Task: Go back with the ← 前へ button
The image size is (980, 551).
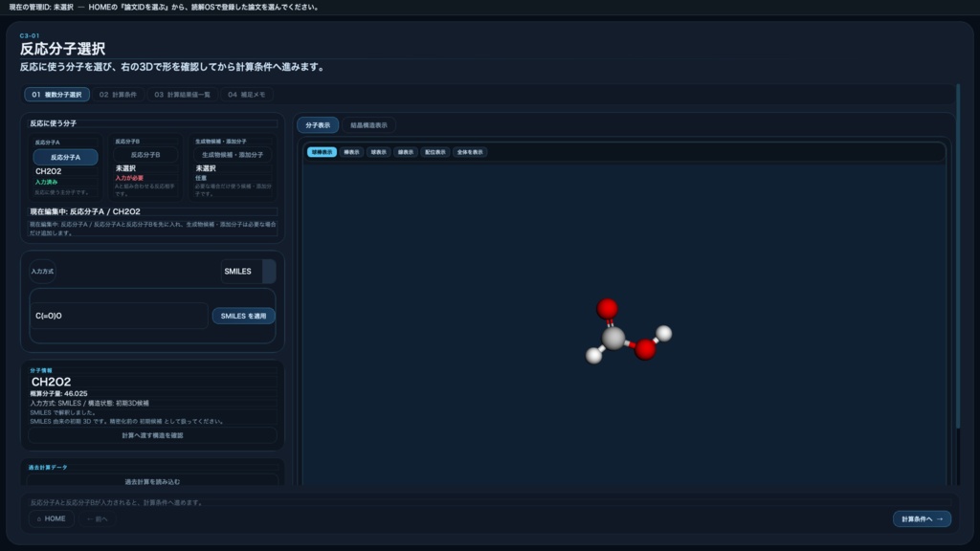Action: tap(97, 518)
